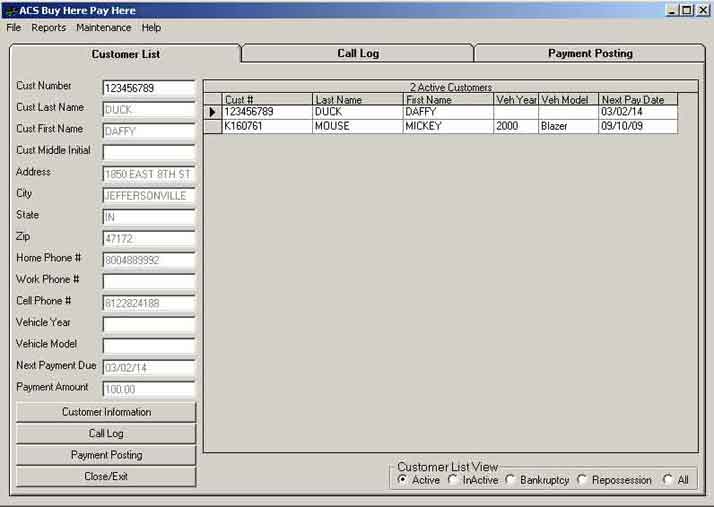
Task: Open the Maintenance menu
Action: click(x=103, y=28)
